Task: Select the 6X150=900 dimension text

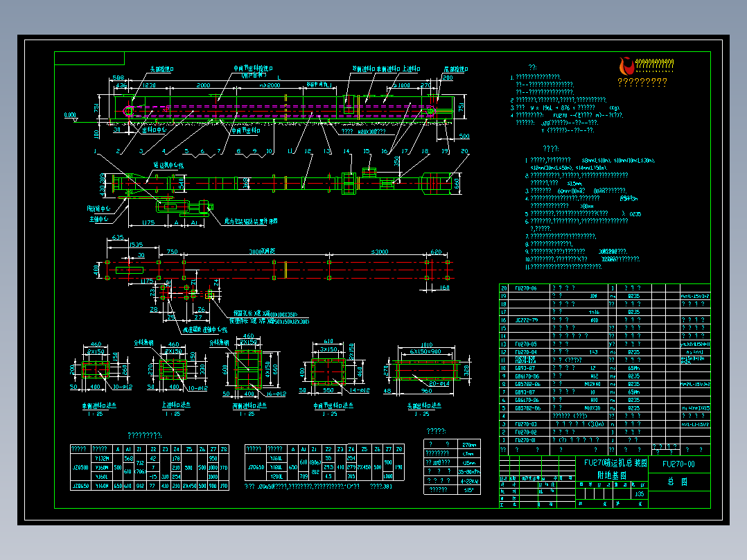Action: coord(425,351)
